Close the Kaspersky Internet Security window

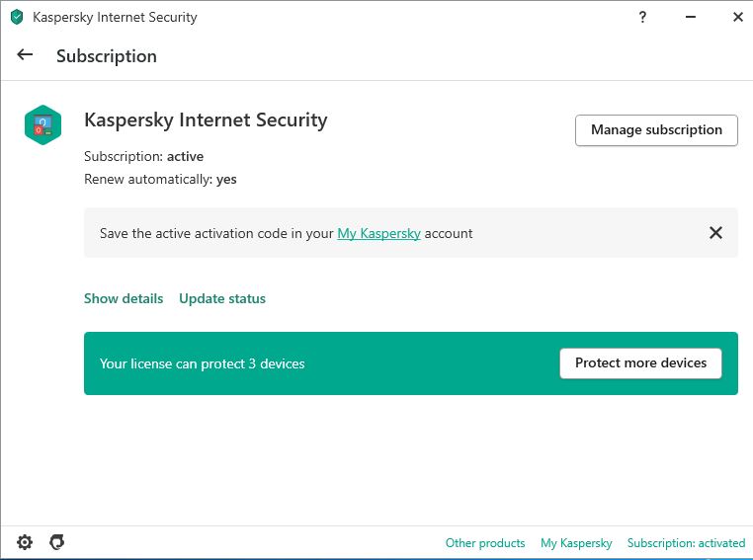pos(736,17)
